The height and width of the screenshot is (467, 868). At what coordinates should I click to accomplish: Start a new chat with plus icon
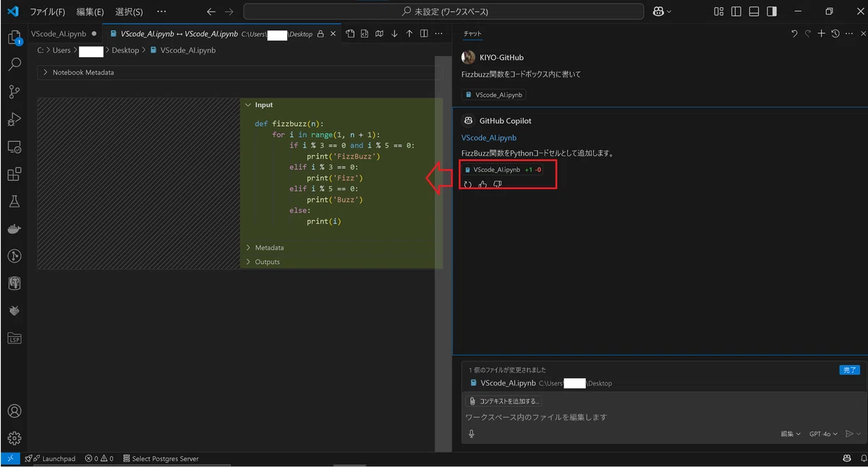(x=821, y=33)
